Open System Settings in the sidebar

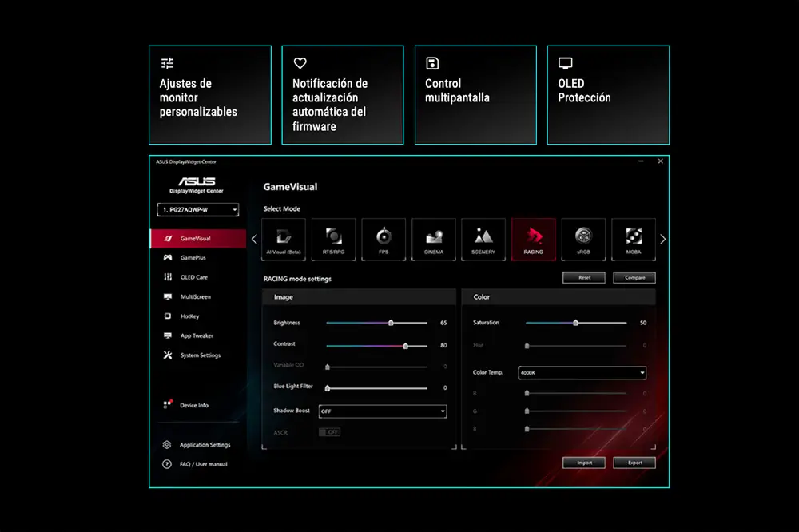(198, 355)
